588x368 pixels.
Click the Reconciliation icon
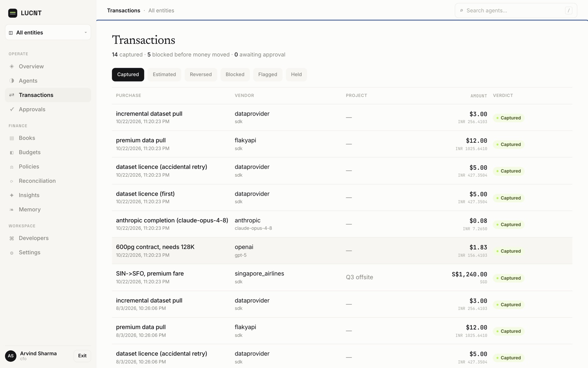(x=12, y=181)
